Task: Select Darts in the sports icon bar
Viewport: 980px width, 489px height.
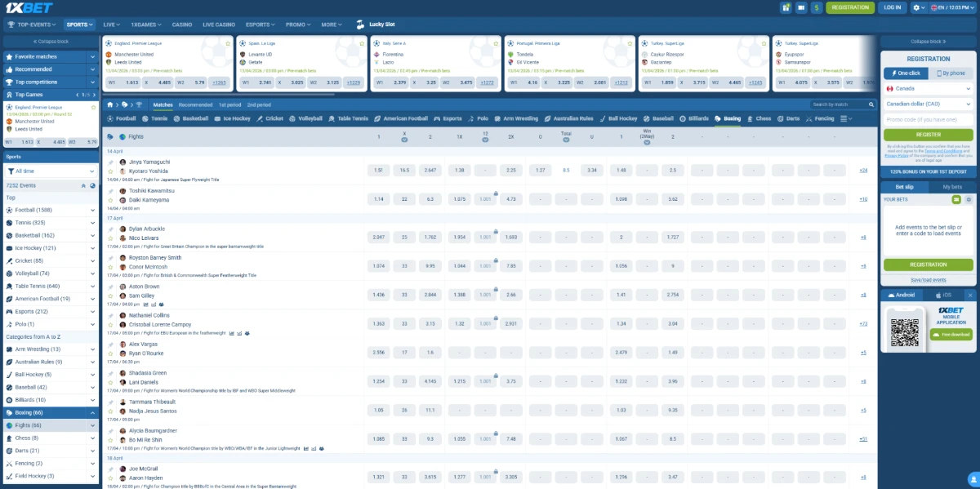Action: click(789, 118)
